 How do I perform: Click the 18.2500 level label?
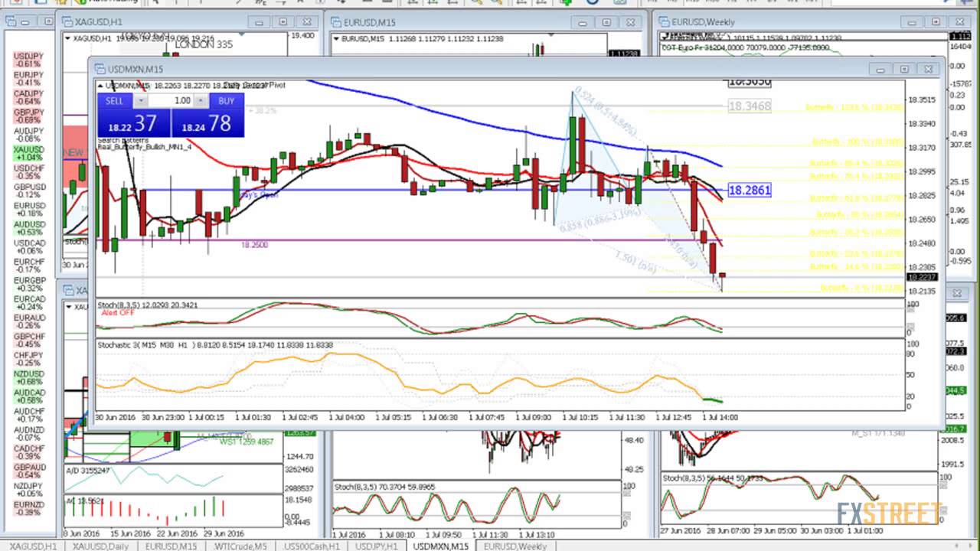click(x=254, y=245)
